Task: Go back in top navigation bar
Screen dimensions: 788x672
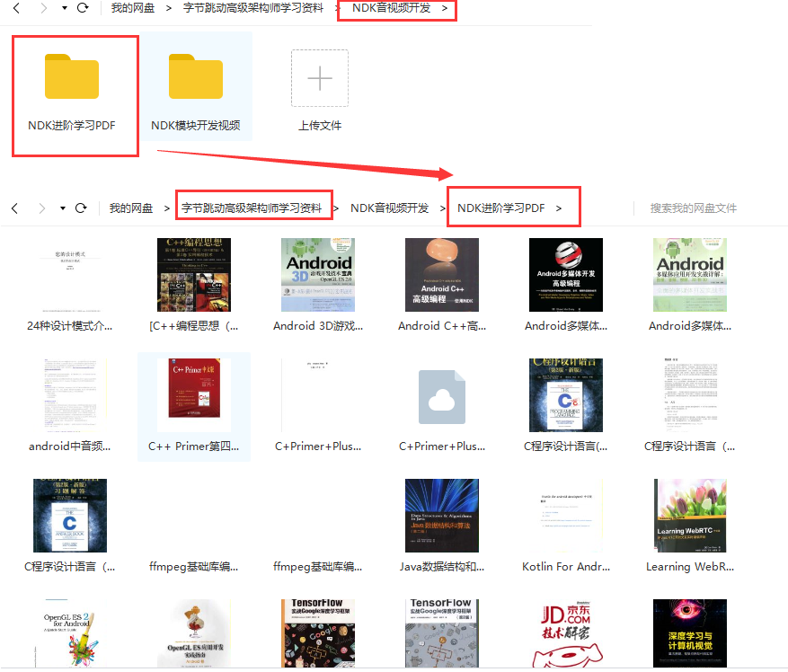Action: click(16, 8)
